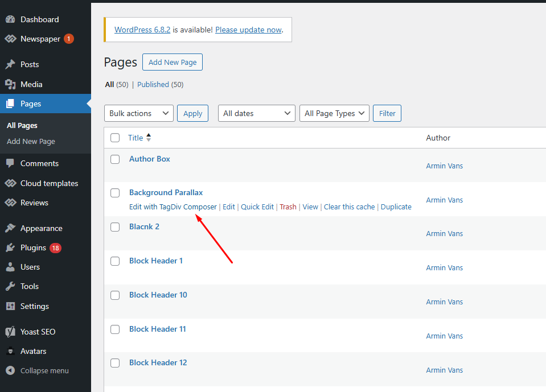Open the Posts menu
The image size is (546, 392).
click(30, 64)
